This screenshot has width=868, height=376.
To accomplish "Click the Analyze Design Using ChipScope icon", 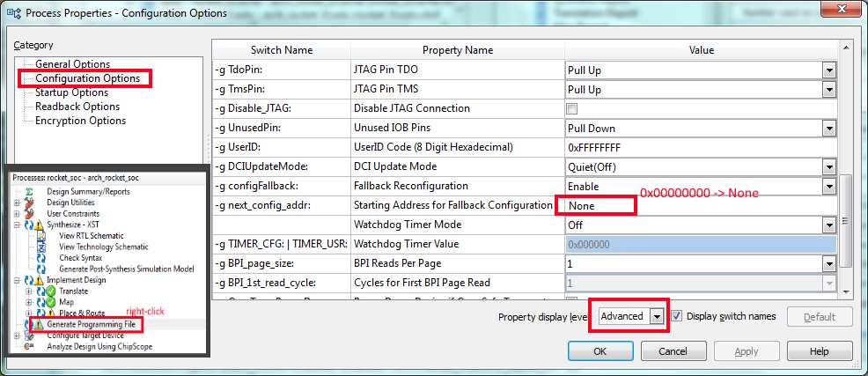I will click(30, 346).
